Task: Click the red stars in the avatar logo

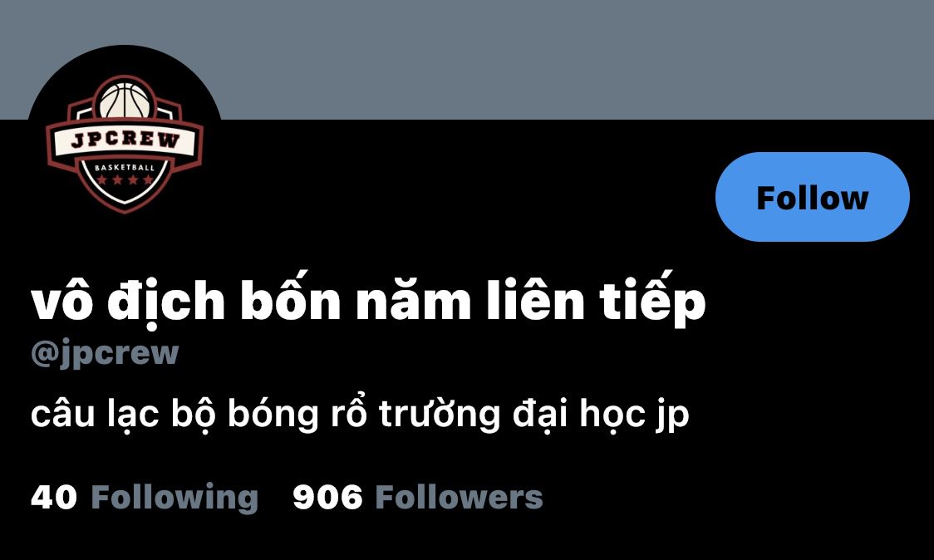Action: coord(125,179)
